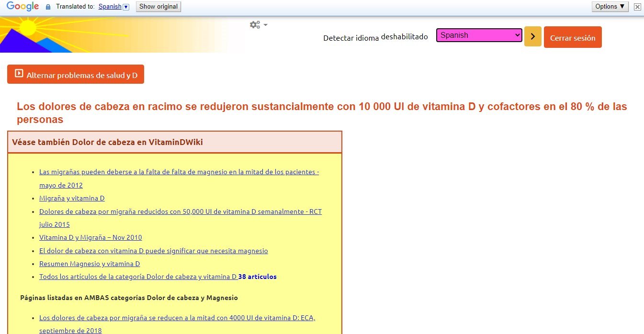Open link about 4000 UI de vitamina D
Viewport: 644px width, 334px height.
(x=177, y=318)
